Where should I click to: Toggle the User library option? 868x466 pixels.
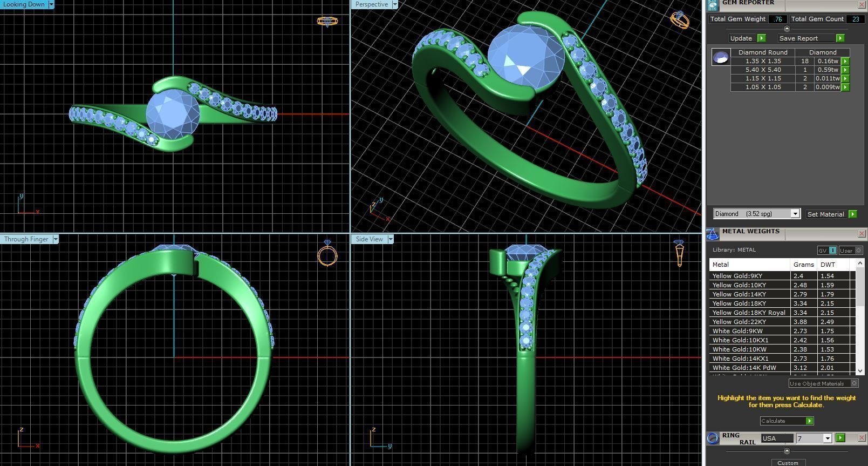click(x=851, y=251)
